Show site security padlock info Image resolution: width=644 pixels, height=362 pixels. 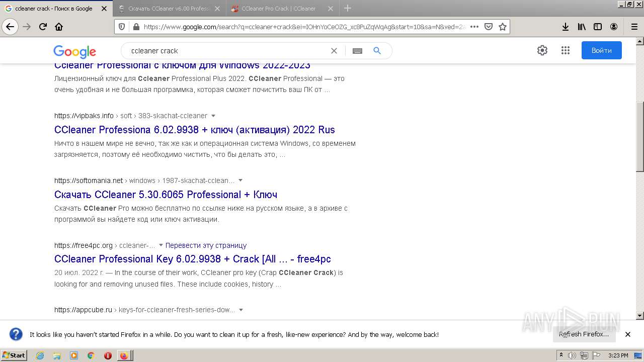pos(135,27)
